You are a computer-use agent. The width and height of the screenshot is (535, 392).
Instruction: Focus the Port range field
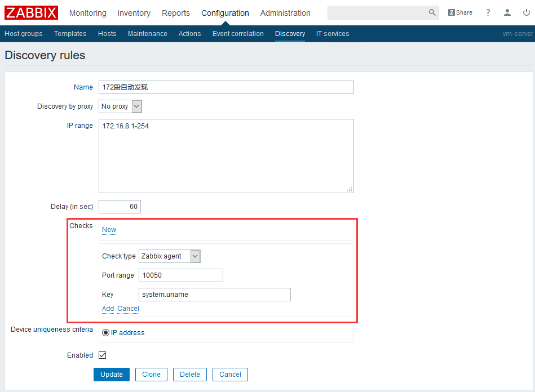pos(181,275)
